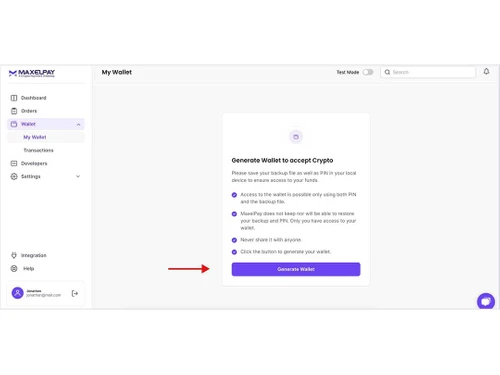
Task: Click the wallet icon atop the card
Action: (x=296, y=137)
